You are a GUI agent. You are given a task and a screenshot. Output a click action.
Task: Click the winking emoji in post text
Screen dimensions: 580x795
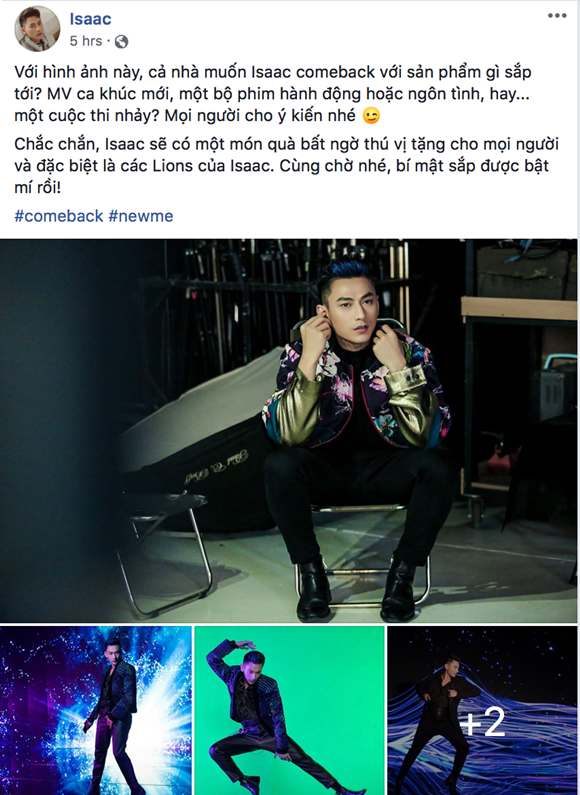[x=371, y=116]
